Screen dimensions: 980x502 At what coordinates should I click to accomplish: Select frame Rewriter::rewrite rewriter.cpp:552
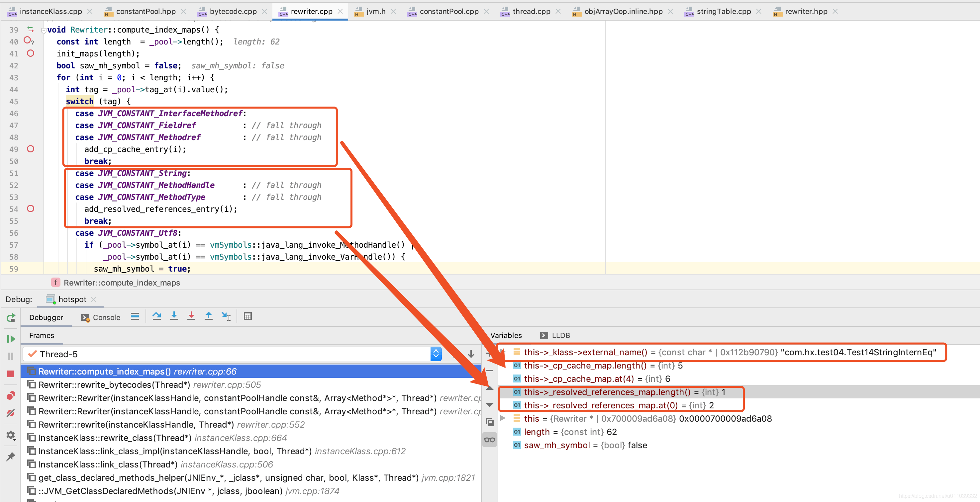click(251, 424)
